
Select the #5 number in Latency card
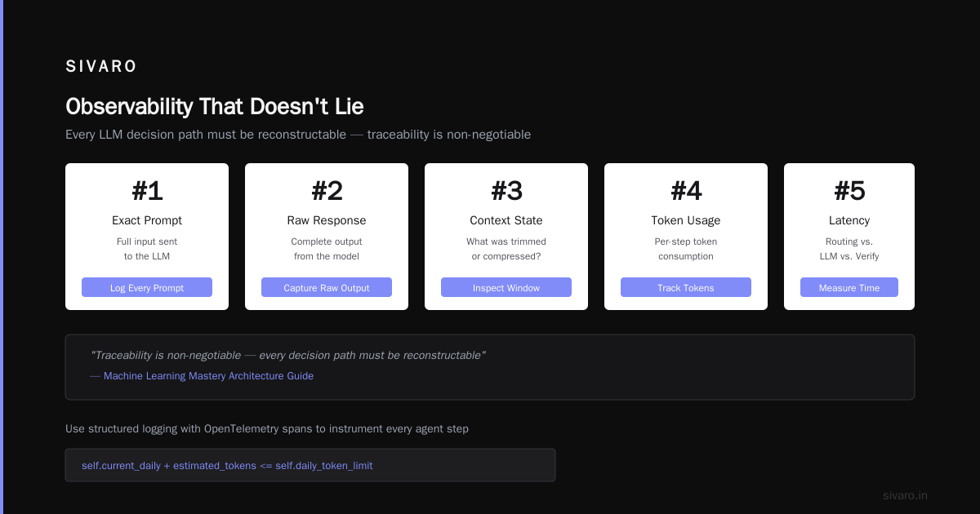pyautogui.click(x=849, y=191)
